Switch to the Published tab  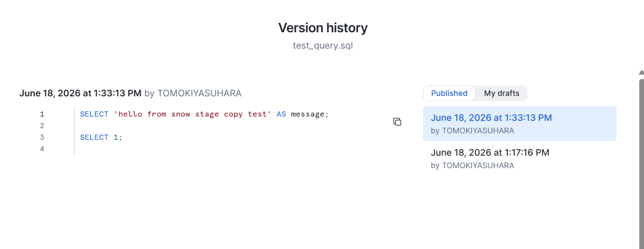point(449,93)
